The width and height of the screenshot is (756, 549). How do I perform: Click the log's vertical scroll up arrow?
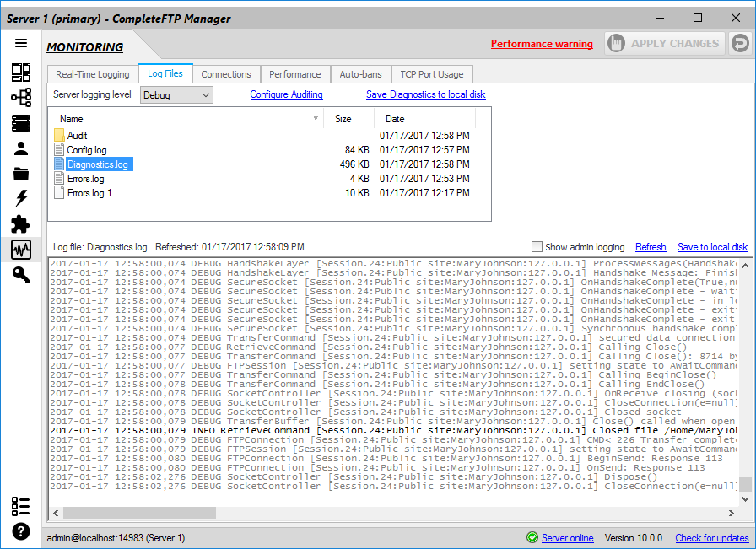click(745, 266)
